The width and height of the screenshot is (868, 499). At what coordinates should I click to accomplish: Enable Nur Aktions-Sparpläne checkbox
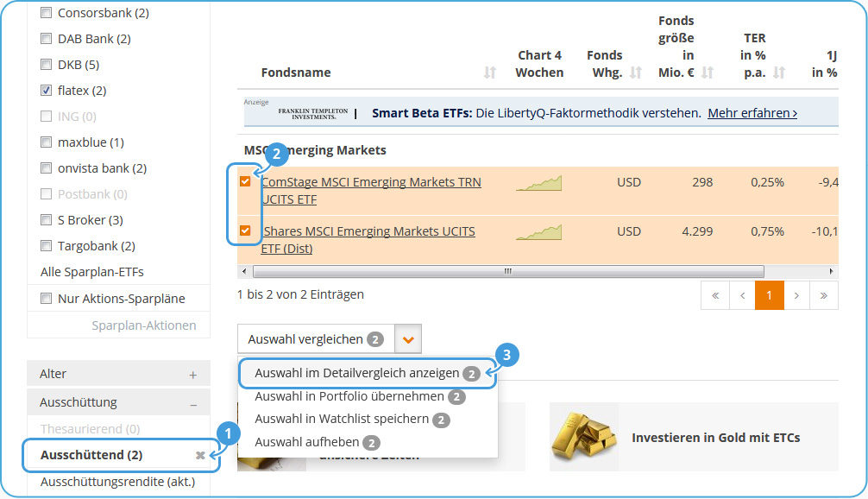[47, 299]
